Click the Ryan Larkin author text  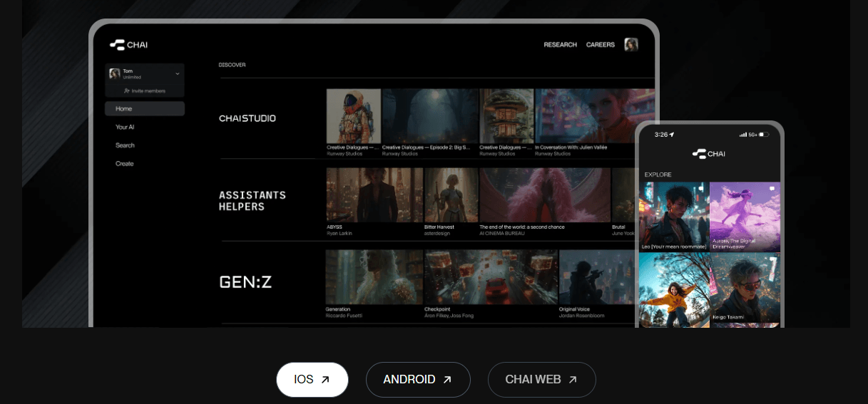339,233
